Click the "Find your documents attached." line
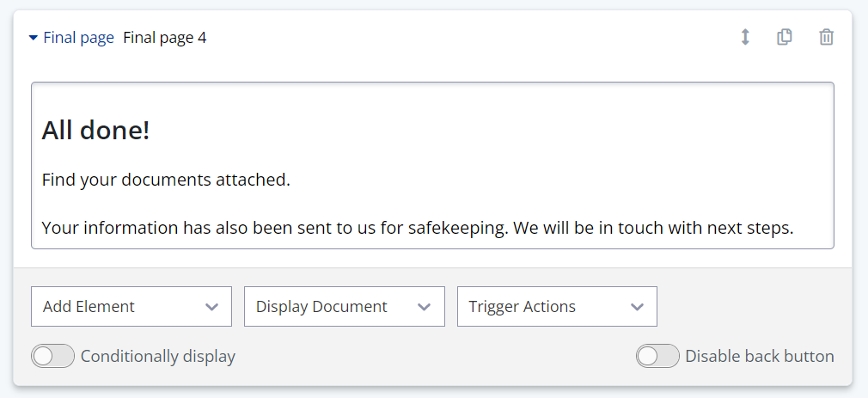868x398 pixels. click(166, 181)
